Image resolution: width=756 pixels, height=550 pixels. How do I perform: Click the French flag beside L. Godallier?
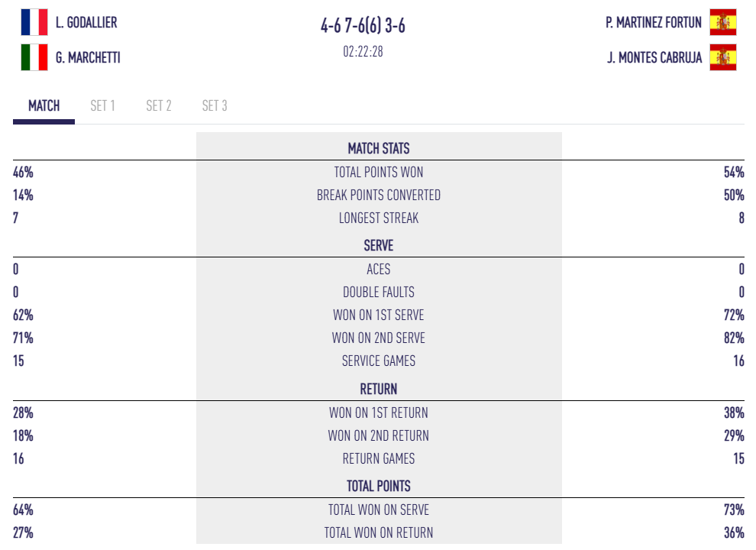(34, 22)
